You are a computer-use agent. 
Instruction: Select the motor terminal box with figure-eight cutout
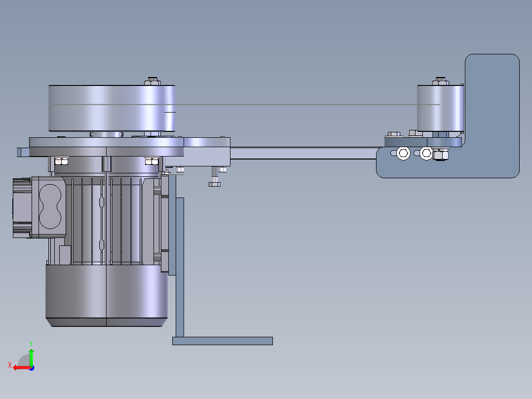point(48,207)
